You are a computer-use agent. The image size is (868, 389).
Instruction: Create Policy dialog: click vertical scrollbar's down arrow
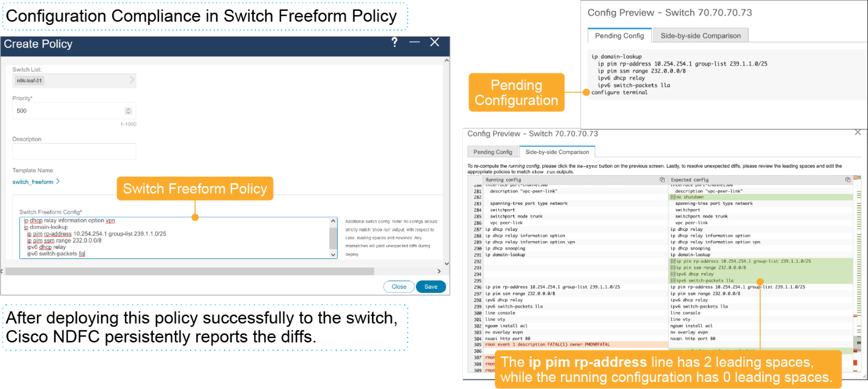point(447,263)
